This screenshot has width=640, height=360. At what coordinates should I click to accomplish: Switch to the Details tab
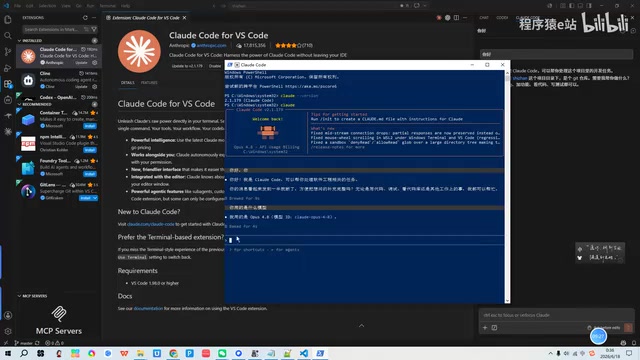point(127,82)
